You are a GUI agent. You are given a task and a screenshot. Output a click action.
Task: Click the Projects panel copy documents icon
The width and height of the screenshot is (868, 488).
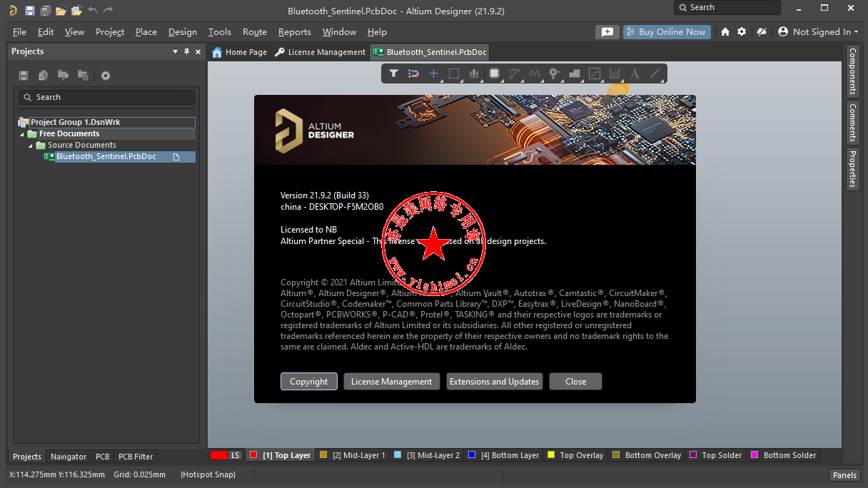point(44,76)
